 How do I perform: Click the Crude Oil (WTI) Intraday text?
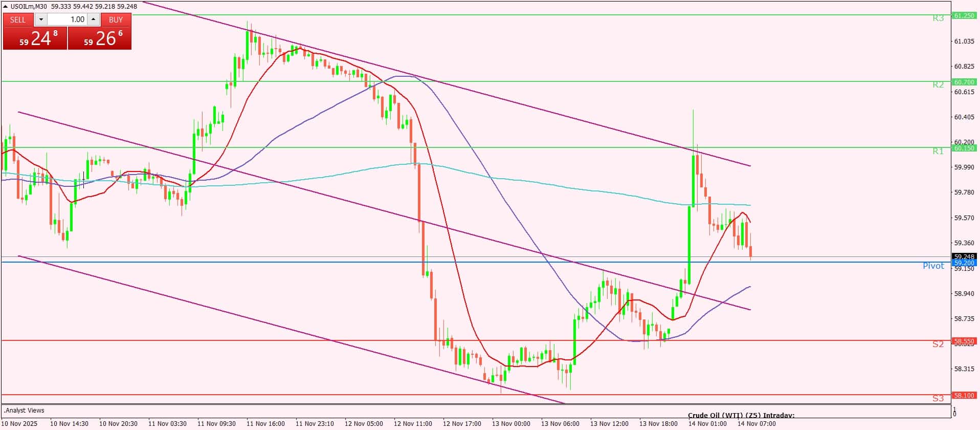click(741, 416)
